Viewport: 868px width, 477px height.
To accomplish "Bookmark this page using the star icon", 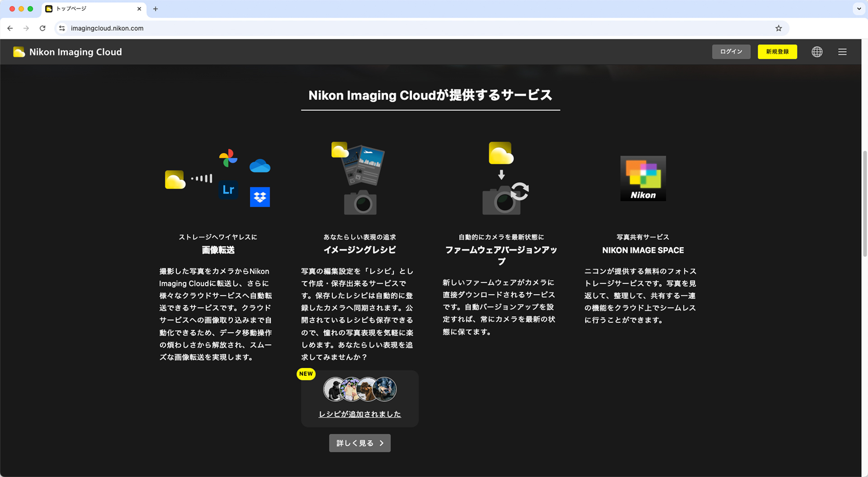I will pos(778,28).
